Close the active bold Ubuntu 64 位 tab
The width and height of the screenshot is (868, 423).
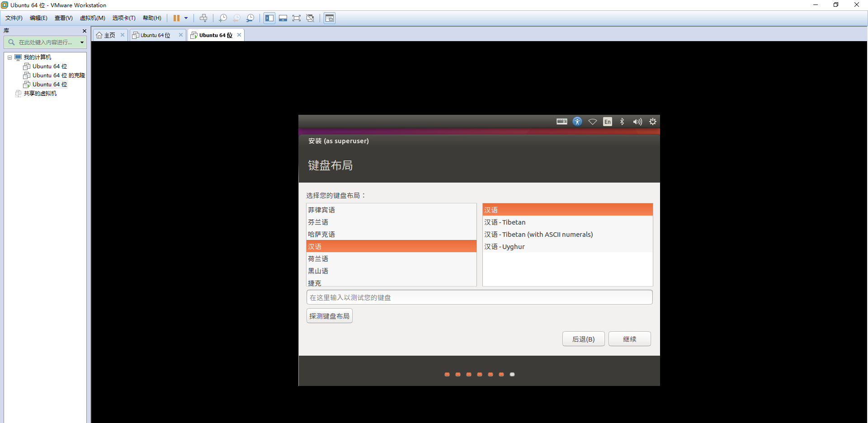coord(239,35)
